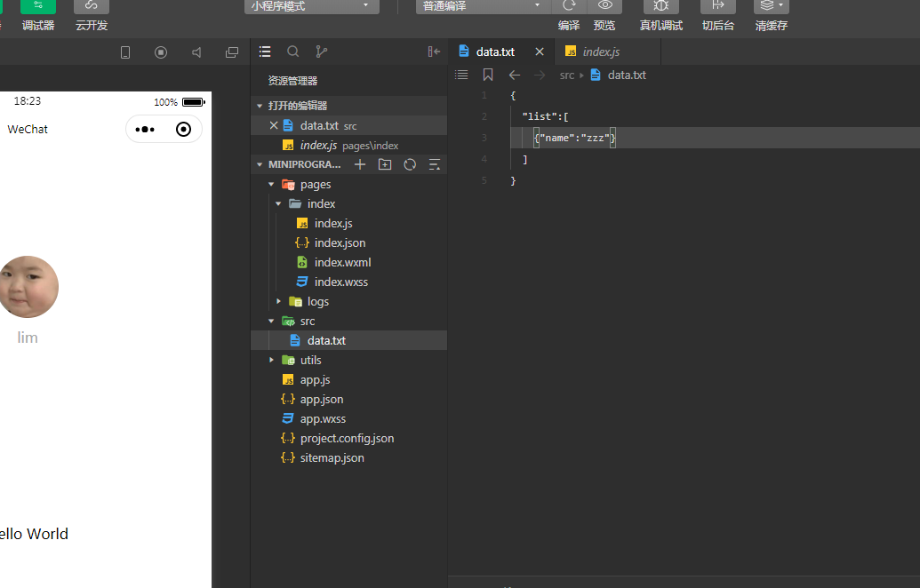Viewport: 920px width, 588px height.
Task: Click line number 5 in editor gutter
Action: coord(484,180)
